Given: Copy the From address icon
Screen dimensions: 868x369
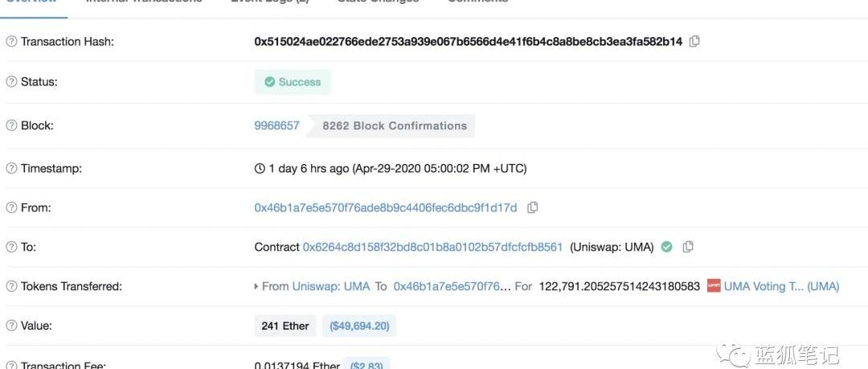Looking at the screenshot, I should coord(532,207).
